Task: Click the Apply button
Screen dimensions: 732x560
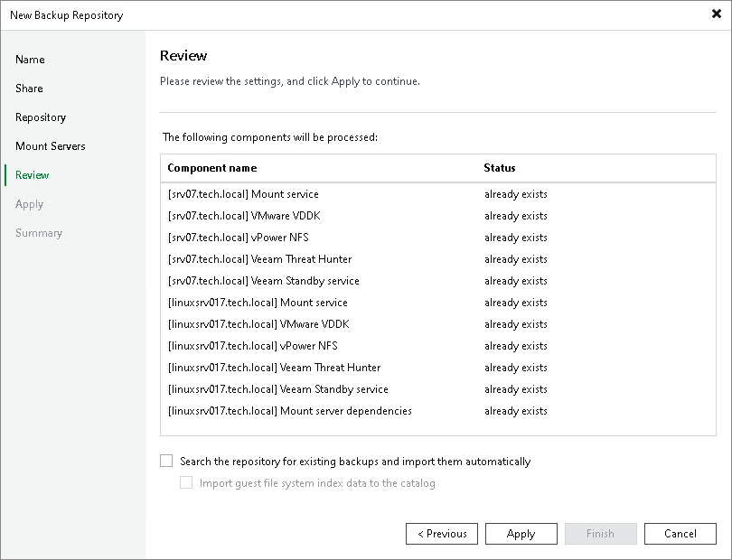Action: click(521, 534)
